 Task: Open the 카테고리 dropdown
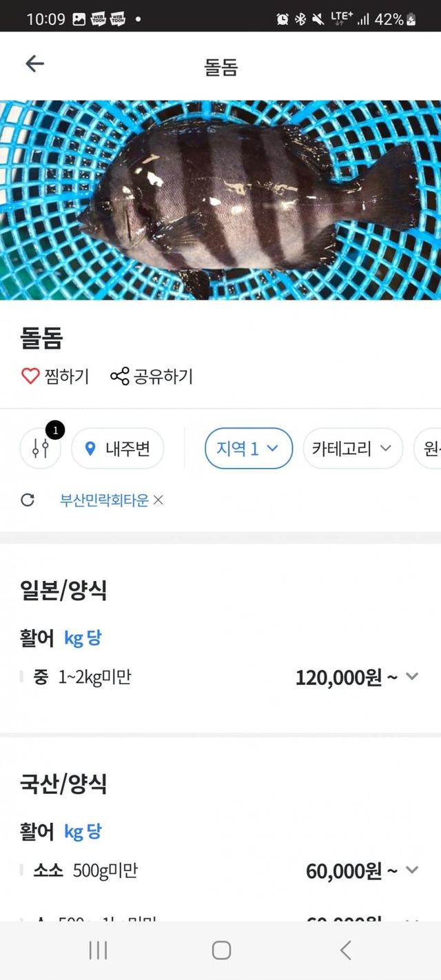pyautogui.click(x=352, y=449)
